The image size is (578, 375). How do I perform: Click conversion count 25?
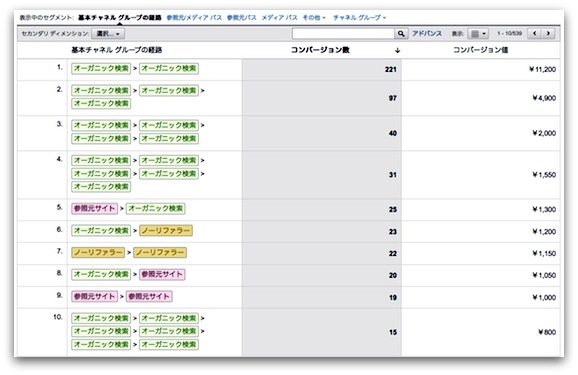(x=393, y=209)
